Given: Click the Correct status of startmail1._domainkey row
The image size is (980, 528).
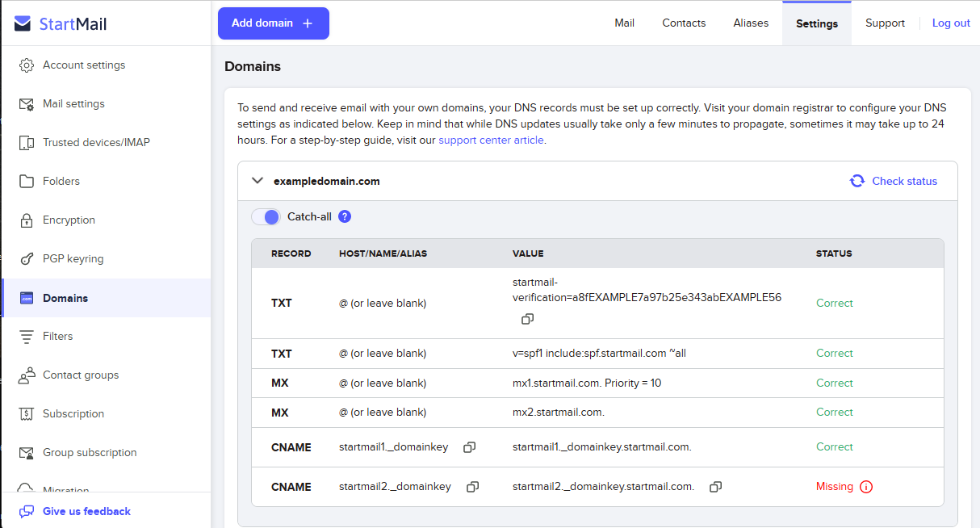Looking at the screenshot, I should pos(834,447).
